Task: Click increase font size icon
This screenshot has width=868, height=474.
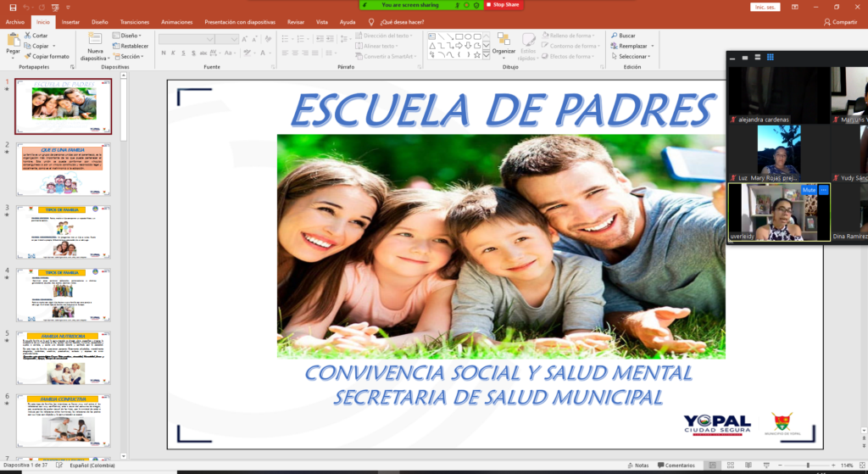Action: tap(244, 39)
